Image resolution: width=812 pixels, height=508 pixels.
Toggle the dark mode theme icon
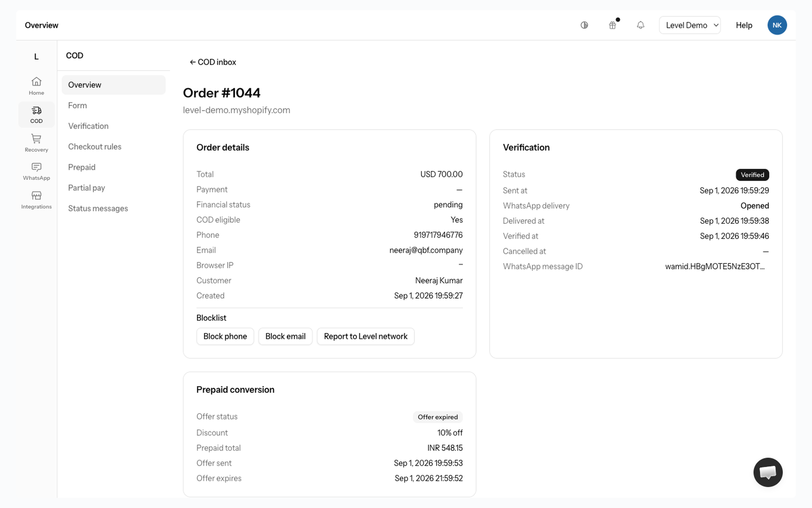click(584, 25)
